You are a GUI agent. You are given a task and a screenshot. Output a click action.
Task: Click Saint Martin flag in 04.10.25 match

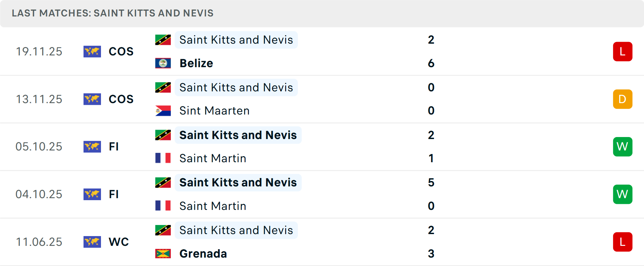163,206
